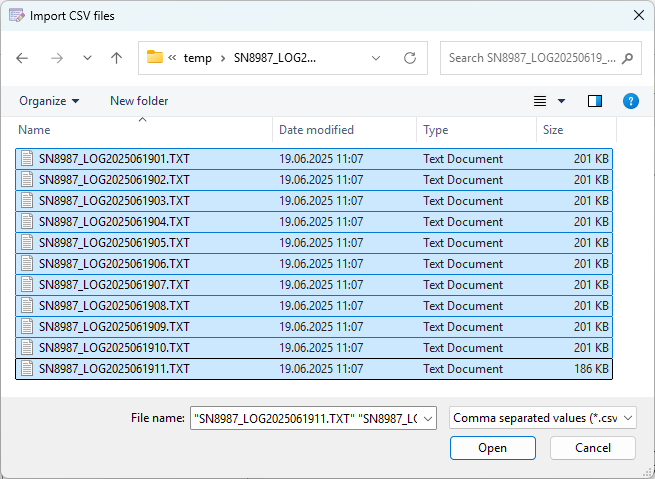Click the SN8987_LOG2... breadcrumb folder
655x479 pixels.
coord(275,58)
